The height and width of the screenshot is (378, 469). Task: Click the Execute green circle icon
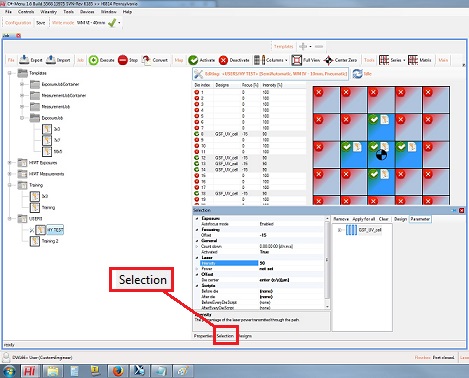pyautogui.click(x=93, y=60)
